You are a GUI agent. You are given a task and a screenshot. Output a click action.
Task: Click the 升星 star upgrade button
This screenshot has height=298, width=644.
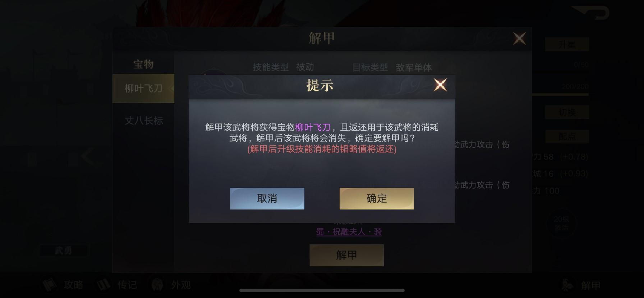point(567,45)
